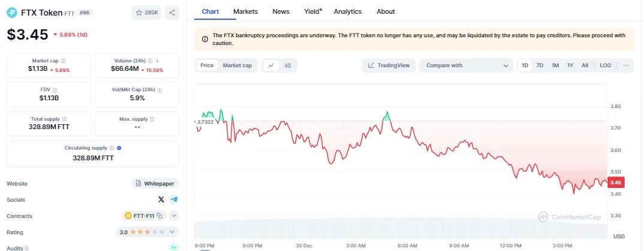This screenshot has width=644, height=251.
Task: Click the info icon beside Vol/Mkt Cap (24h)
Action: 160,90
